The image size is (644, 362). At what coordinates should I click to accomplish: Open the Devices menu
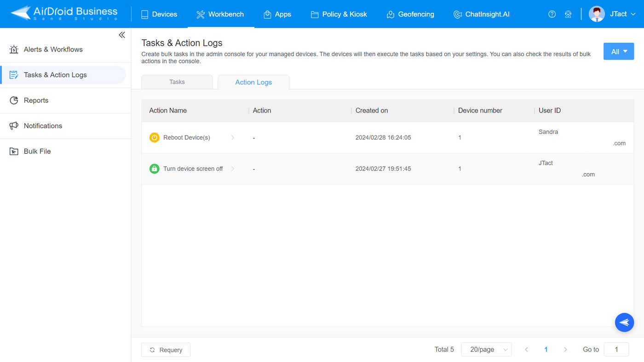pos(159,14)
